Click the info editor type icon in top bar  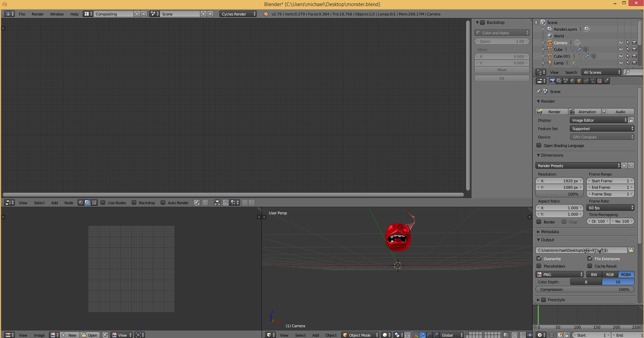[x=10, y=14]
